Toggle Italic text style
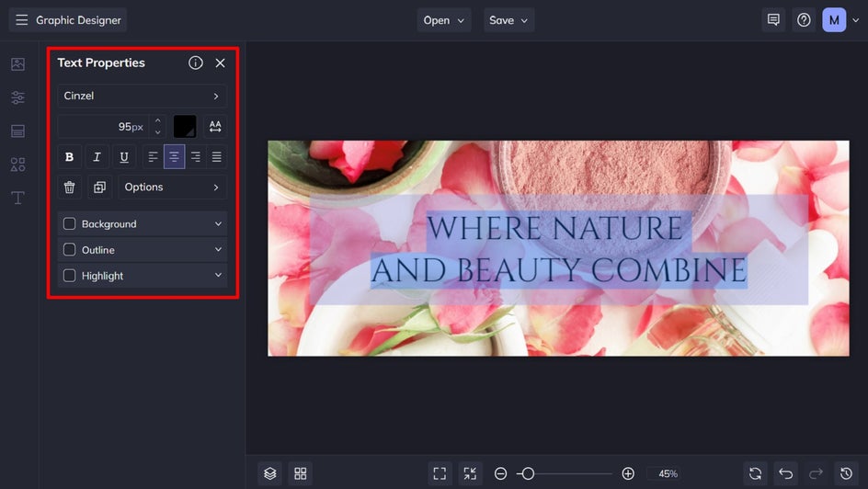Screen dimensions: 868x489 pos(97,157)
